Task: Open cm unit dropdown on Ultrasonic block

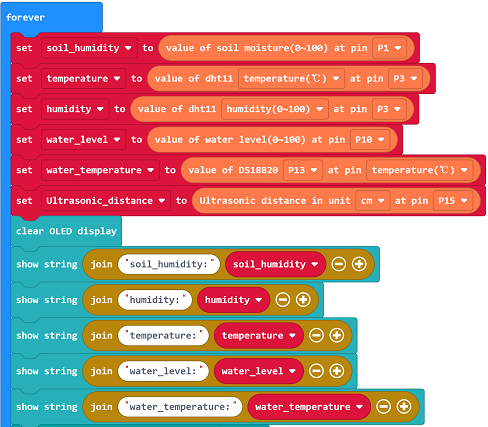Action: click(x=373, y=201)
